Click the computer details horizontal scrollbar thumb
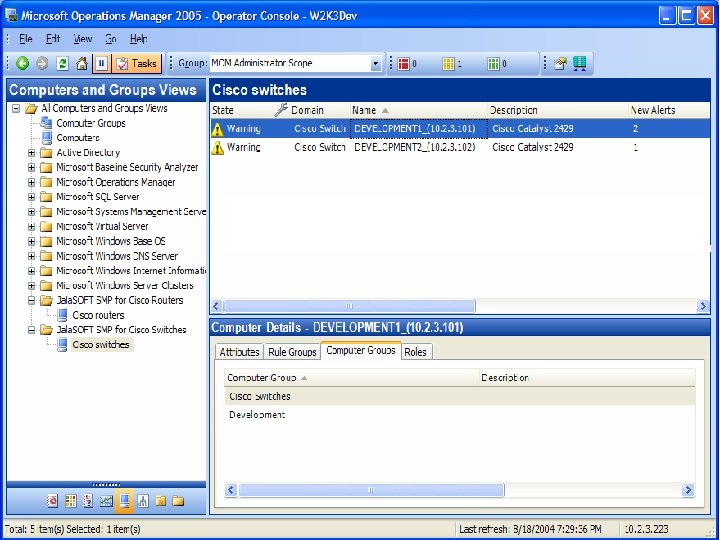The height and width of the screenshot is (540, 720). (x=371, y=490)
